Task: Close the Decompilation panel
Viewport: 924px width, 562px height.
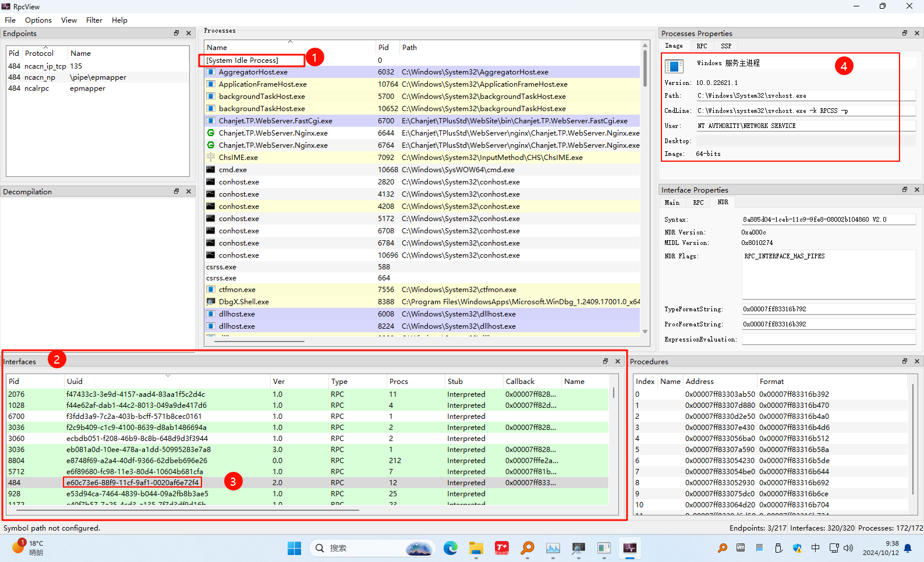Action: click(x=189, y=191)
